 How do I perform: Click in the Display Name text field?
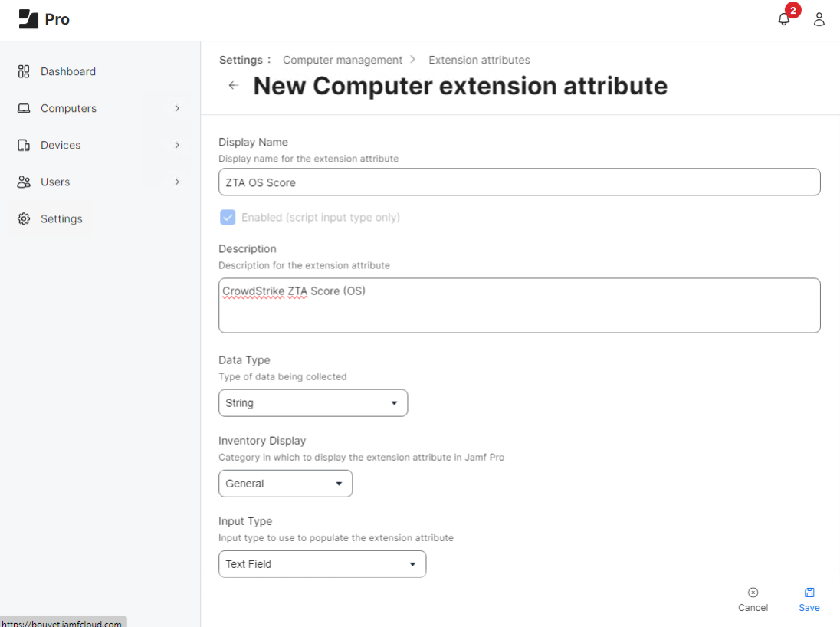pyautogui.click(x=519, y=182)
